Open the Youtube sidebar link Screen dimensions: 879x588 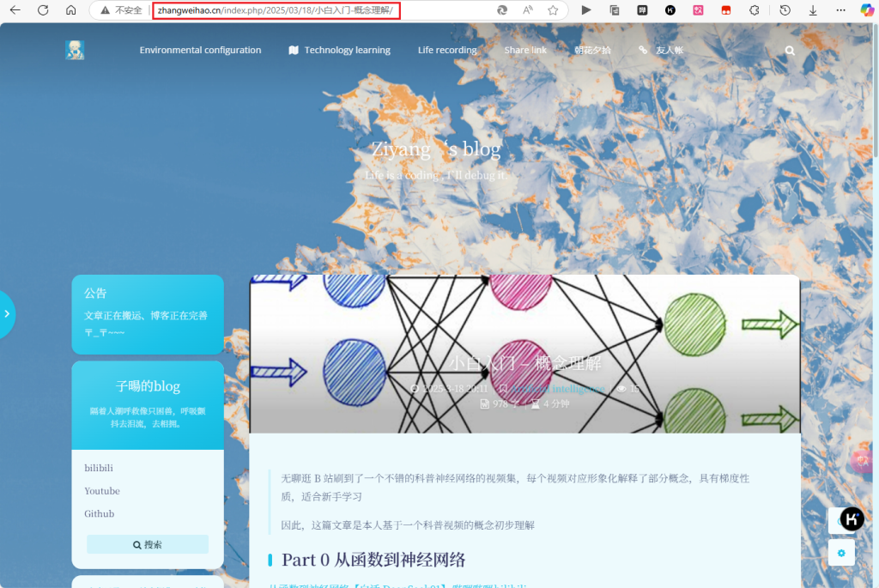(102, 491)
